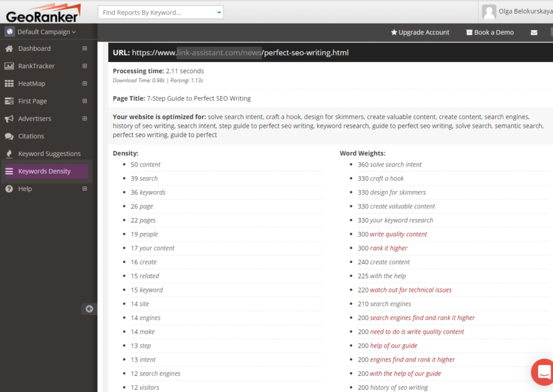Click the '220 watch out for technical issues' row
The image size is (553, 392).
pos(453,290)
